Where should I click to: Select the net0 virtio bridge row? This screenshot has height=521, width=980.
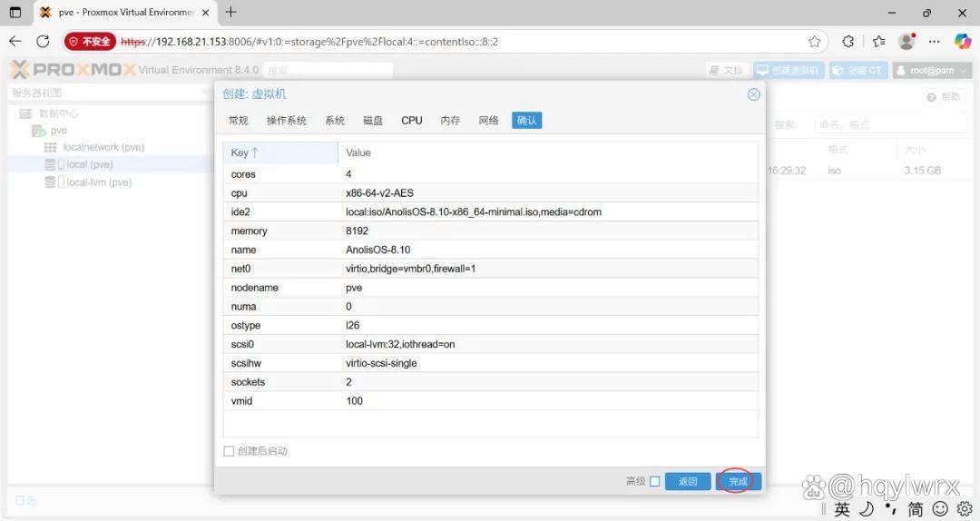tap(491, 269)
